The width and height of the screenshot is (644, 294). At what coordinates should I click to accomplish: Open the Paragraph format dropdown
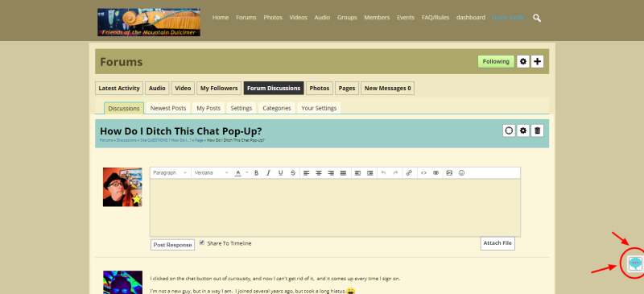click(x=171, y=173)
